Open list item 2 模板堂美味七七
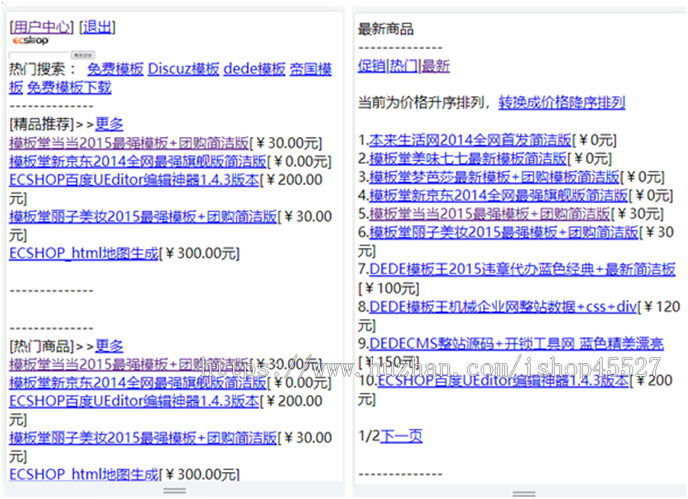The width and height of the screenshot is (688, 499). click(x=468, y=158)
